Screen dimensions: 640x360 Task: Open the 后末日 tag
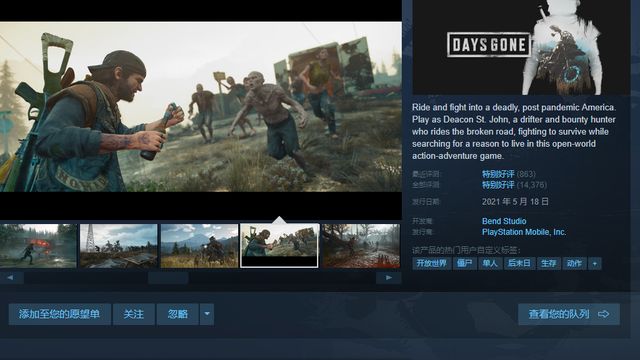[519, 263]
